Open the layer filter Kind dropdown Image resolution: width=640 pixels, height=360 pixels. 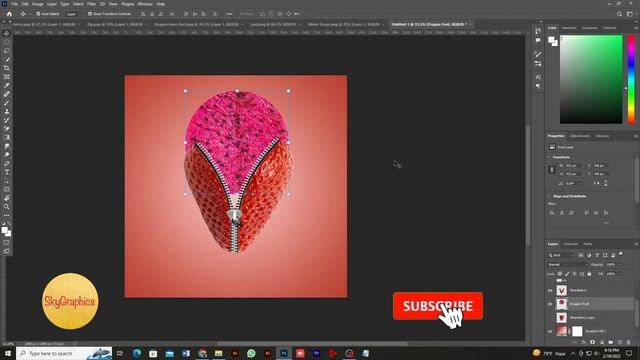coord(561,255)
